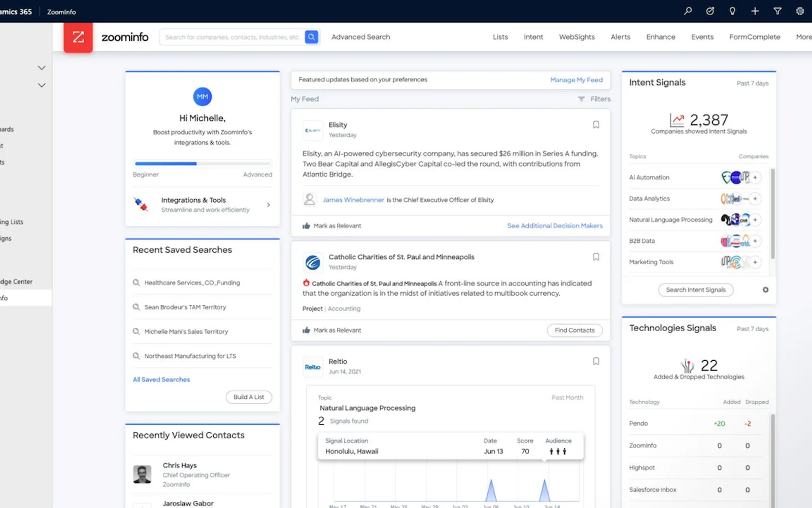Mark the Elisity post as relevant
The width and height of the screenshot is (812, 508).
click(x=332, y=226)
